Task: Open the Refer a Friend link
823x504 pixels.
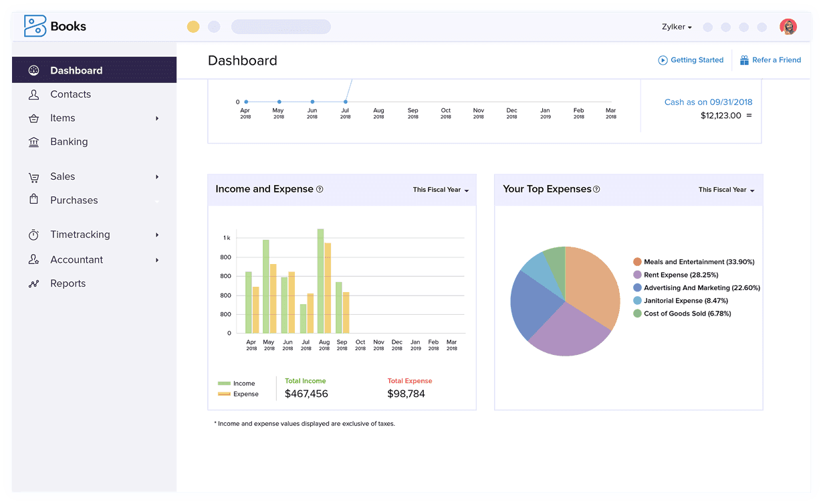Action: [x=770, y=59]
